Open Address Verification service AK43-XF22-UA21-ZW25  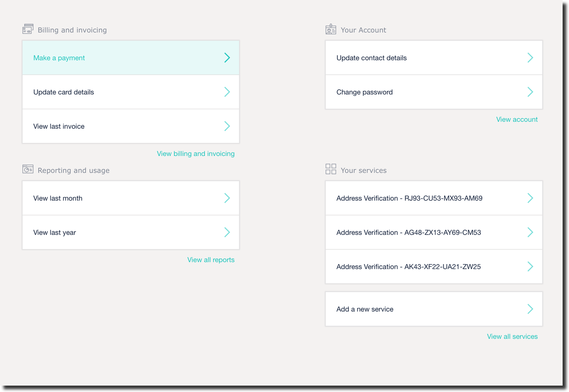click(x=408, y=267)
